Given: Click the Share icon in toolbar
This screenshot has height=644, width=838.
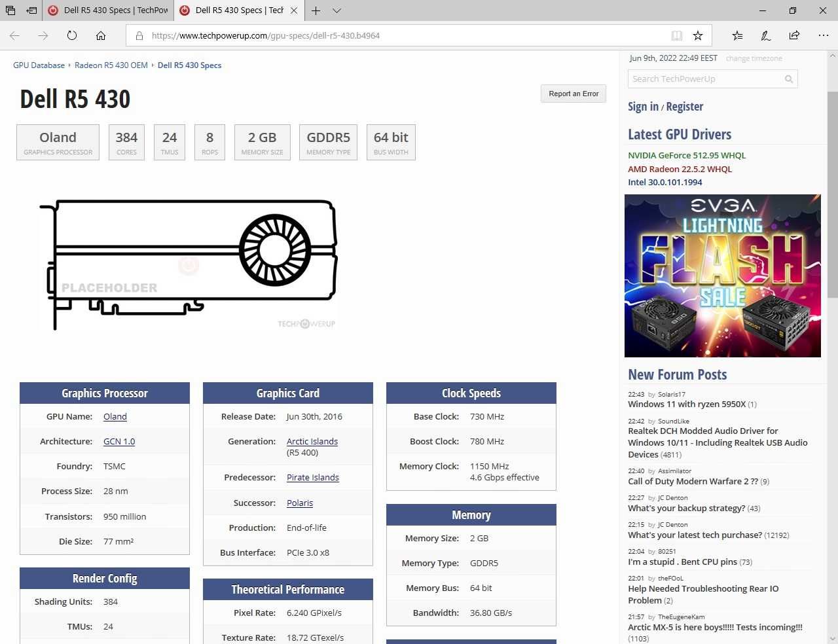Looking at the screenshot, I should (794, 35).
